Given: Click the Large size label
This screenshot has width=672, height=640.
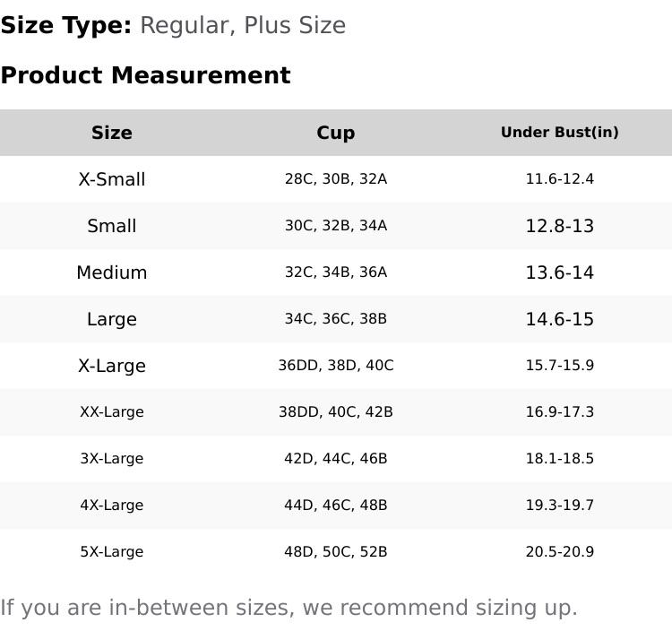Looking at the screenshot, I should [x=111, y=319].
